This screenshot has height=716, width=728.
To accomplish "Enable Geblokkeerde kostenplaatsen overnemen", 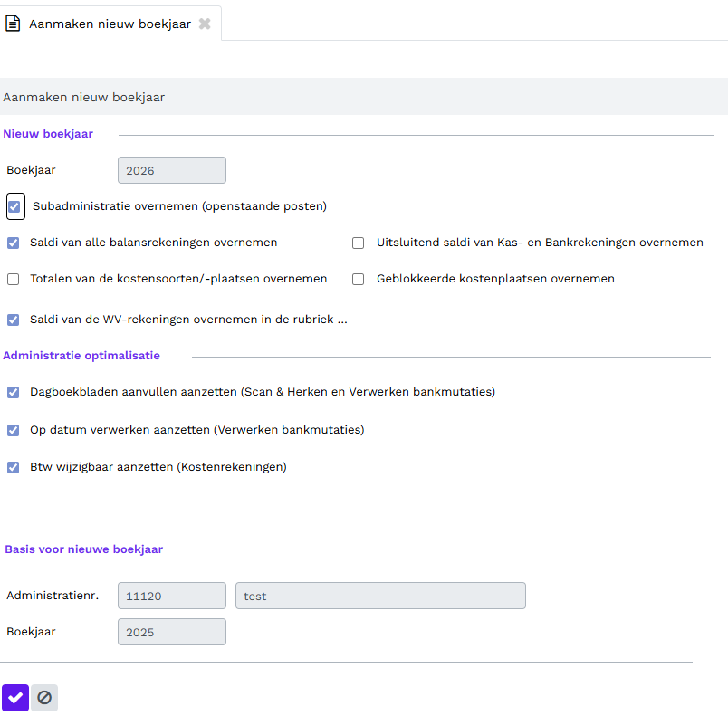I will click(x=358, y=279).
